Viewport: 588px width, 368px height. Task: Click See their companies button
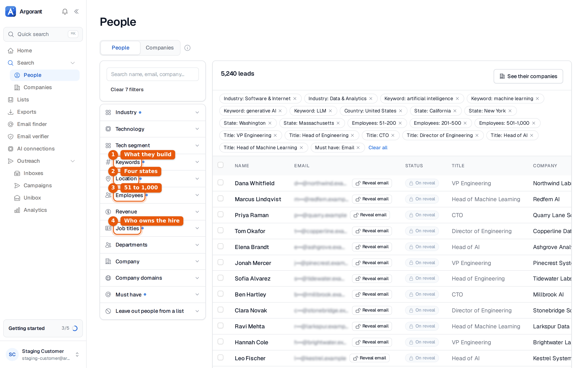coord(528,76)
